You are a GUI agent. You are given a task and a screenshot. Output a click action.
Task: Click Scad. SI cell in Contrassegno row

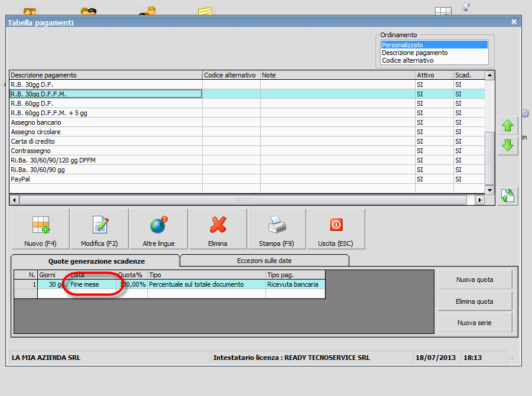[x=469, y=151]
